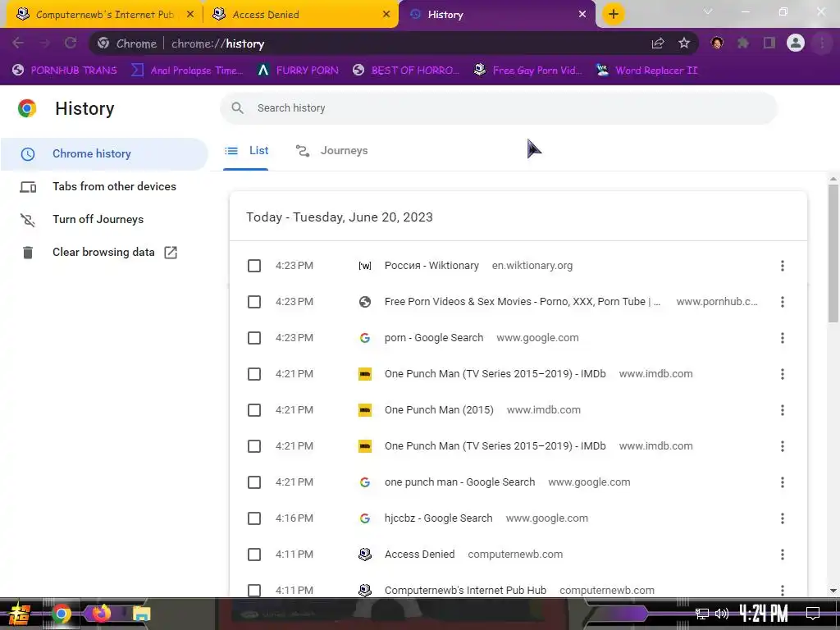Viewport: 840px width, 630px height.
Task: Open more actions for www.pornhub.c... entry
Action: [782, 302]
